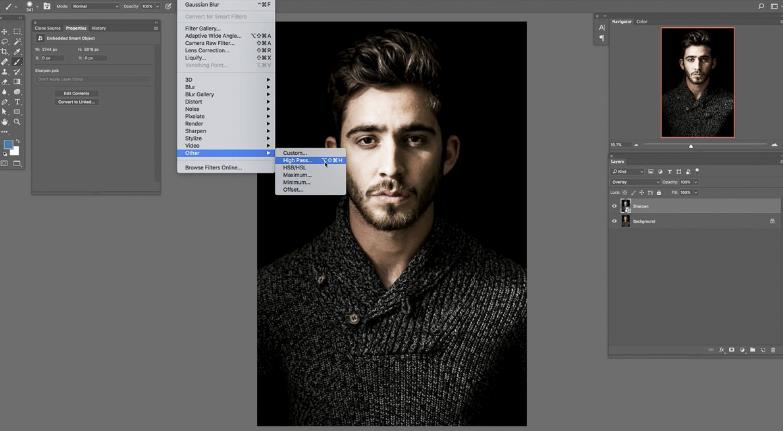Select the Rectangular Marquee tool

click(x=17, y=31)
